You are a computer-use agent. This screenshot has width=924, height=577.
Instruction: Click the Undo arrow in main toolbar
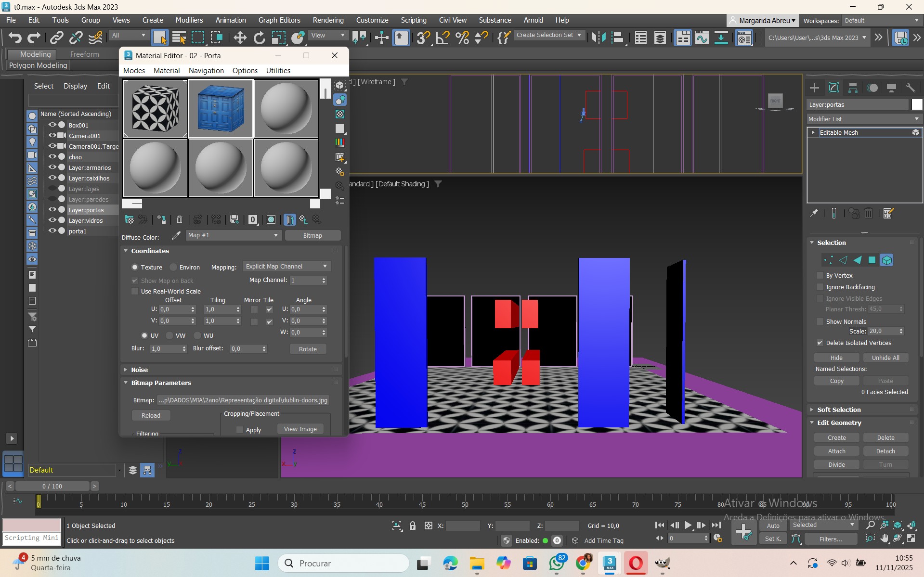(15, 38)
